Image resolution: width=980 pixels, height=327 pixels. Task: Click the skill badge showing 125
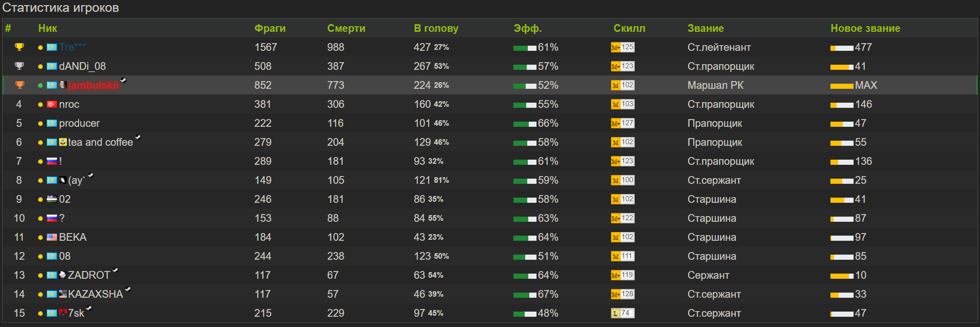coord(622,47)
